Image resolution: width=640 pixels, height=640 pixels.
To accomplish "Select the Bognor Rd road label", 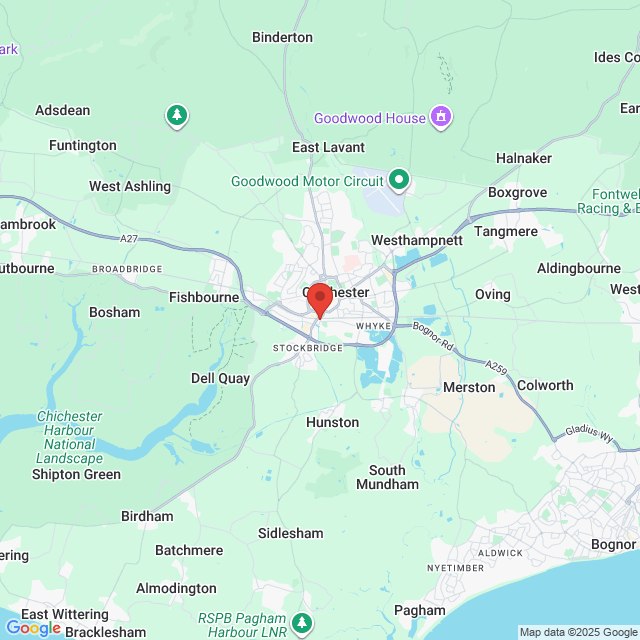I will (x=433, y=336).
